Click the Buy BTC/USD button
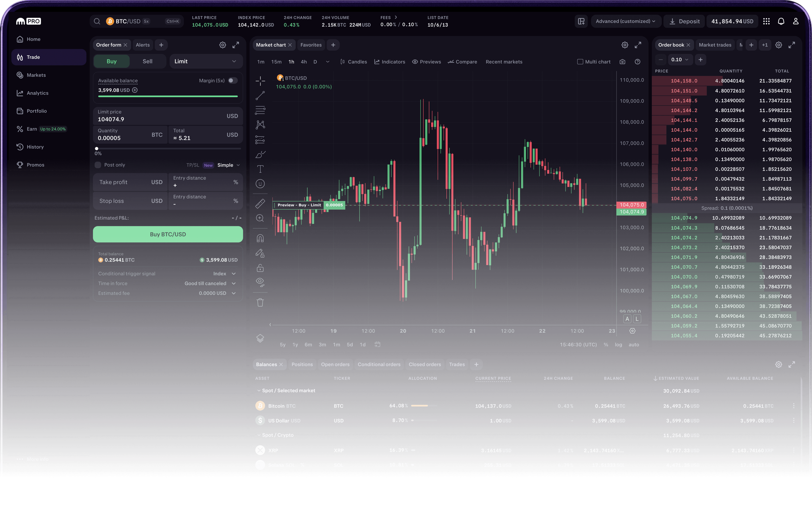The height and width of the screenshot is (526, 812). tap(167, 234)
